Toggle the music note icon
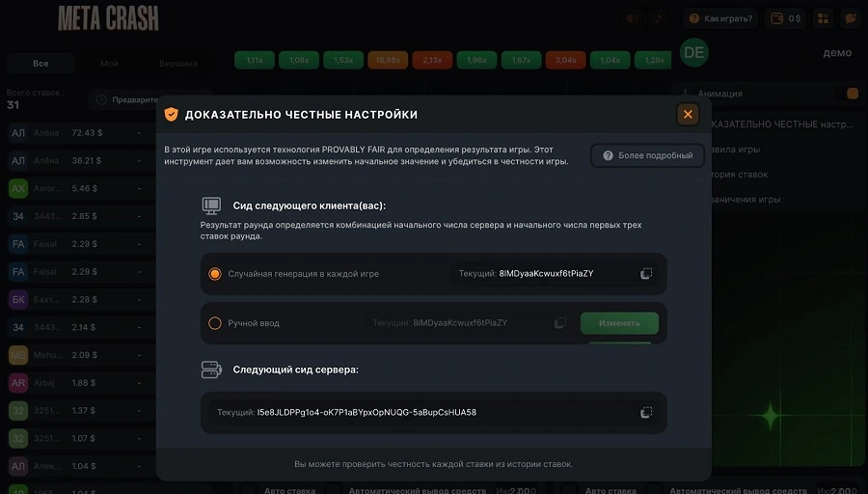Image resolution: width=868 pixels, height=494 pixels. pyautogui.click(x=658, y=18)
